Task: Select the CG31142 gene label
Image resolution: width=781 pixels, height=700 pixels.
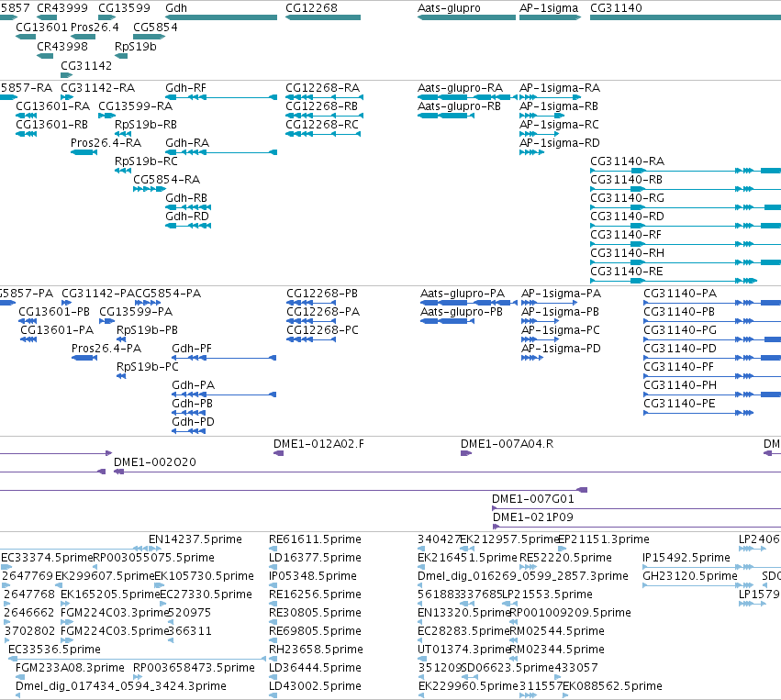Action: 86,66
